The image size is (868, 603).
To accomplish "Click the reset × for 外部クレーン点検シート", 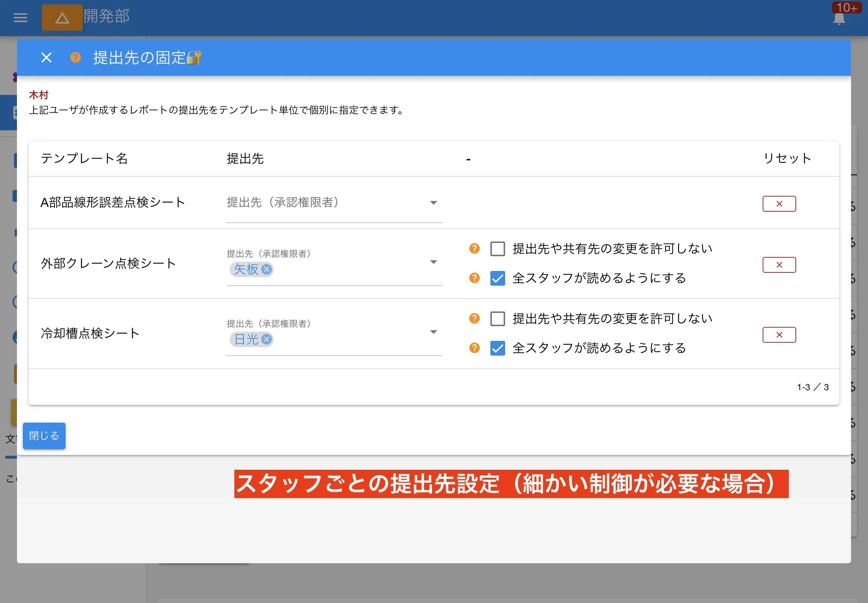I will (779, 265).
